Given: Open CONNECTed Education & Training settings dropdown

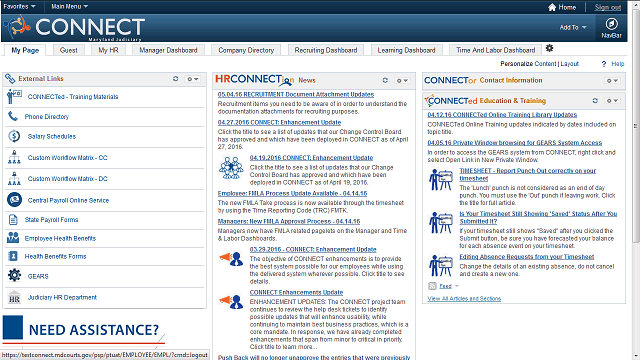Looking at the screenshot, I should coord(612,101).
